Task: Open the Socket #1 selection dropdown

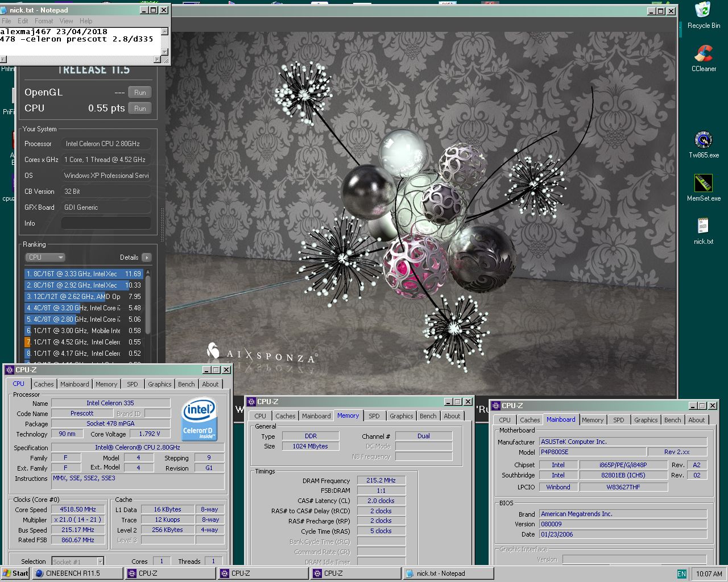Action: (x=77, y=562)
